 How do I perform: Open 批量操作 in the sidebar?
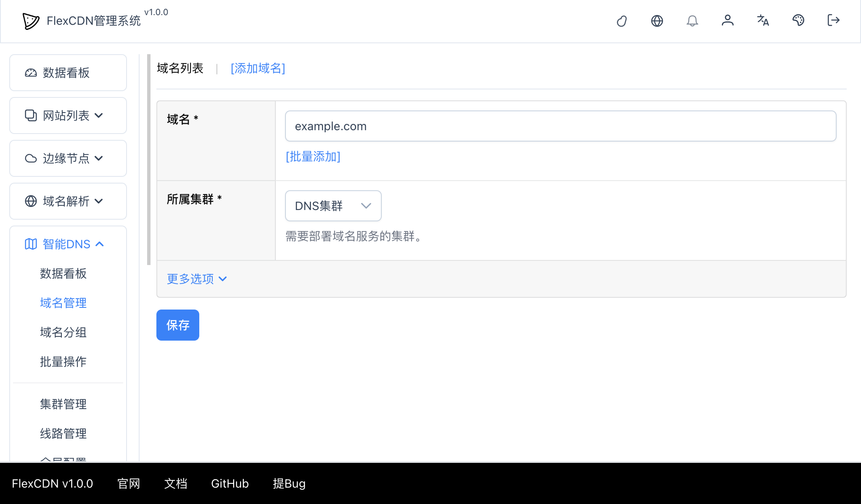coord(63,362)
